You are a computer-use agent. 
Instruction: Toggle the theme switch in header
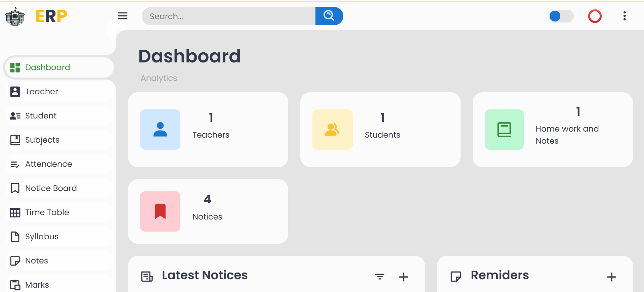pos(561,16)
